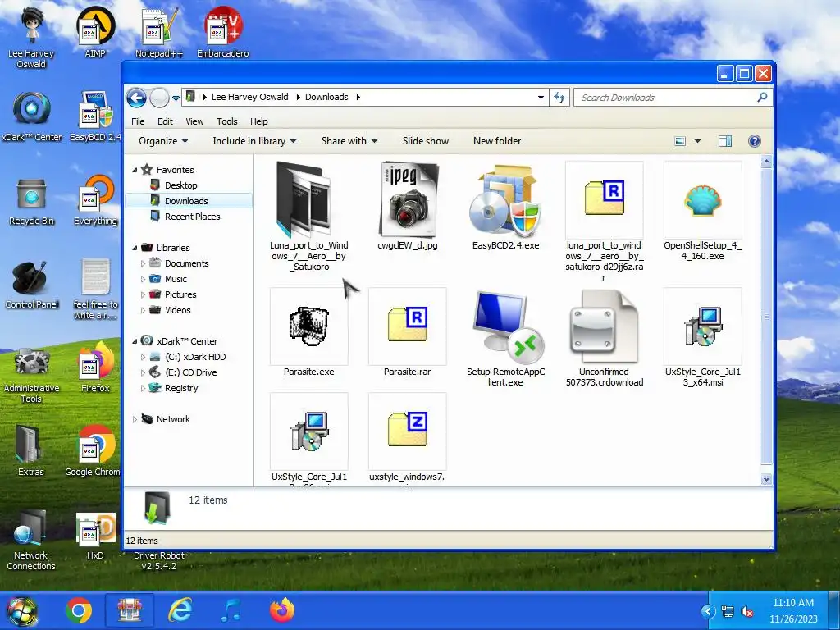This screenshot has height=630, width=840.
Task: Click the Slide show button
Action: pyautogui.click(x=426, y=141)
